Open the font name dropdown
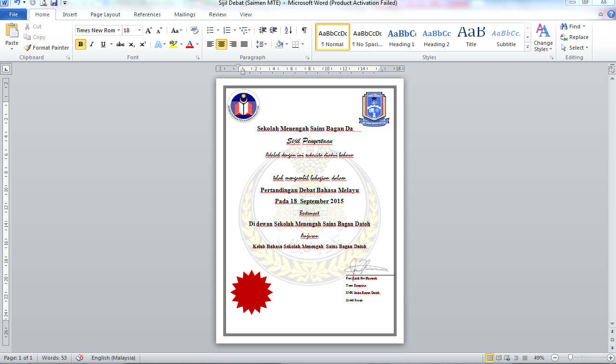 click(x=118, y=30)
